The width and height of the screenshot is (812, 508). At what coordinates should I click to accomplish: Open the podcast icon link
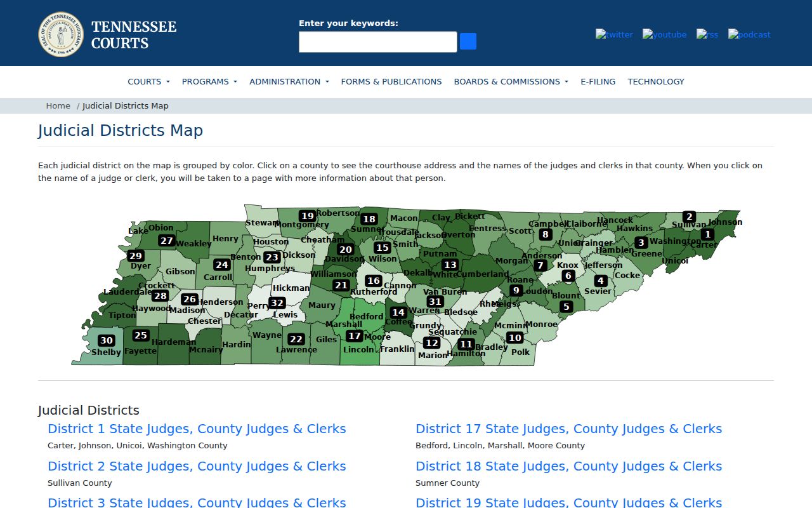click(749, 34)
